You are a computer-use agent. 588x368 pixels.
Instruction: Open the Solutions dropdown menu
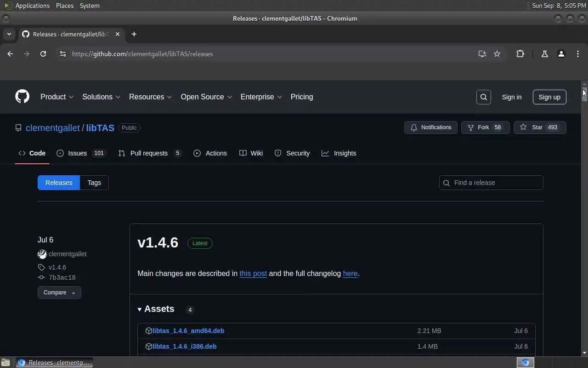[101, 97]
